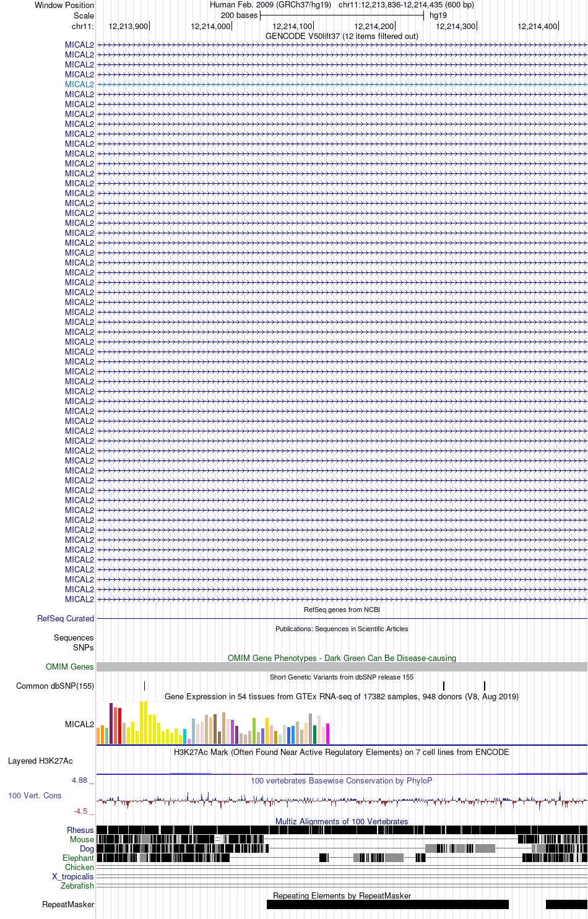Image resolution: width=588 pixels, height=919 pixels.
Task: Click the '-4.5' PhyloP lower scale value
Action: coord(80,811)
